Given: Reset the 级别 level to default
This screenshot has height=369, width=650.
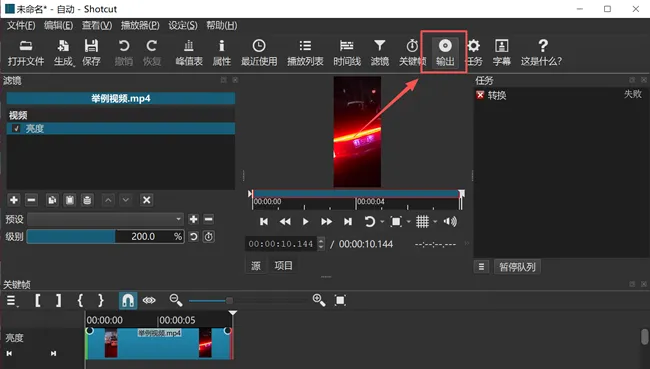Looking at the screenshot, I should pos(194,237).
